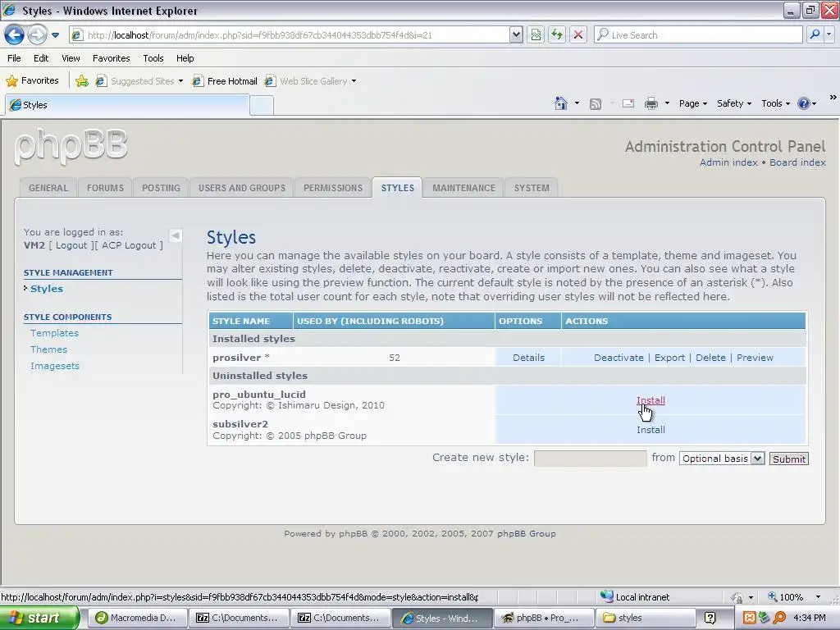Open the Imagesets sidebar link

pyautogui.click(x=55, y=366)
